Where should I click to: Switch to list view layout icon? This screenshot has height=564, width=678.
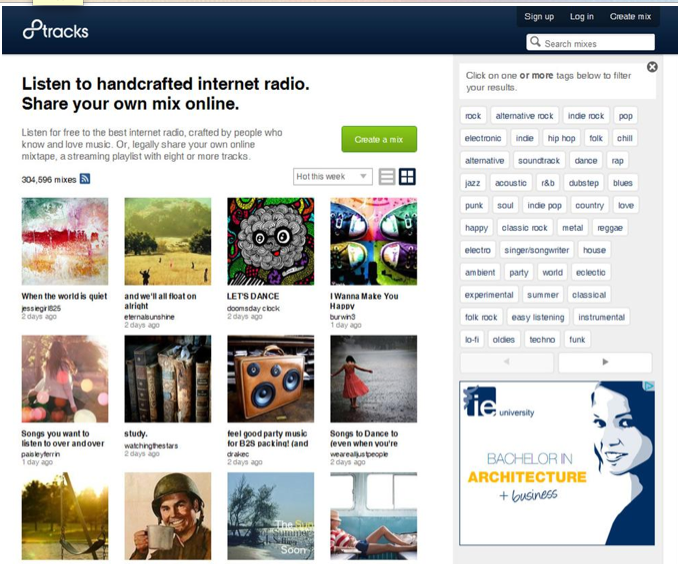387,176
